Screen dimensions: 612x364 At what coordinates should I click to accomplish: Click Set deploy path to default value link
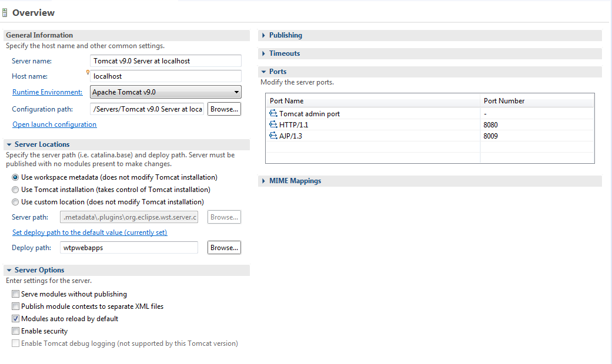(x=90, y=232)
